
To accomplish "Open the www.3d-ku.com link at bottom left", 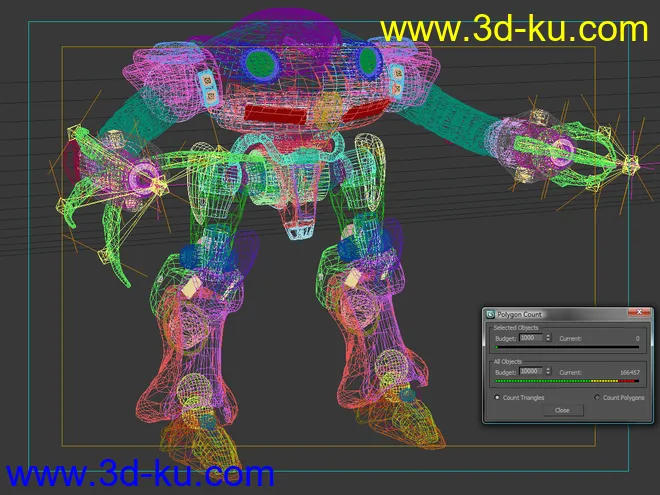I will 140,473.
